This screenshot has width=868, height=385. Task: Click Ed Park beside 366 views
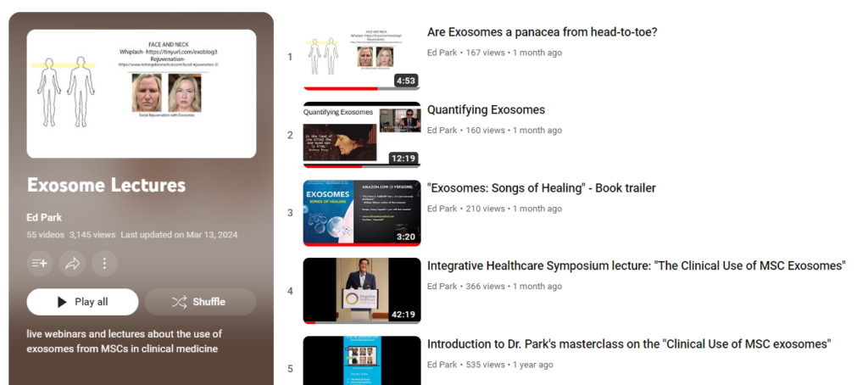442,287
